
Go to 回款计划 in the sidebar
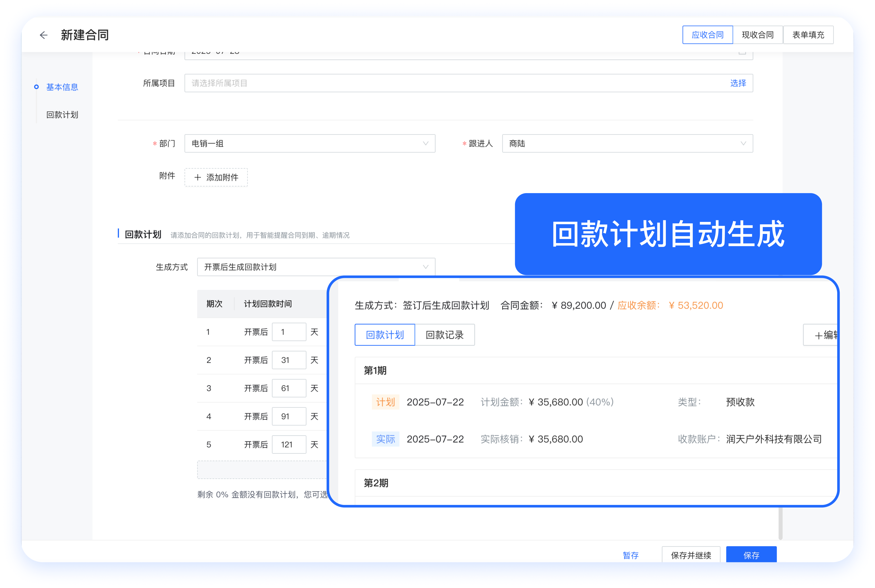[x=62, y=115]
